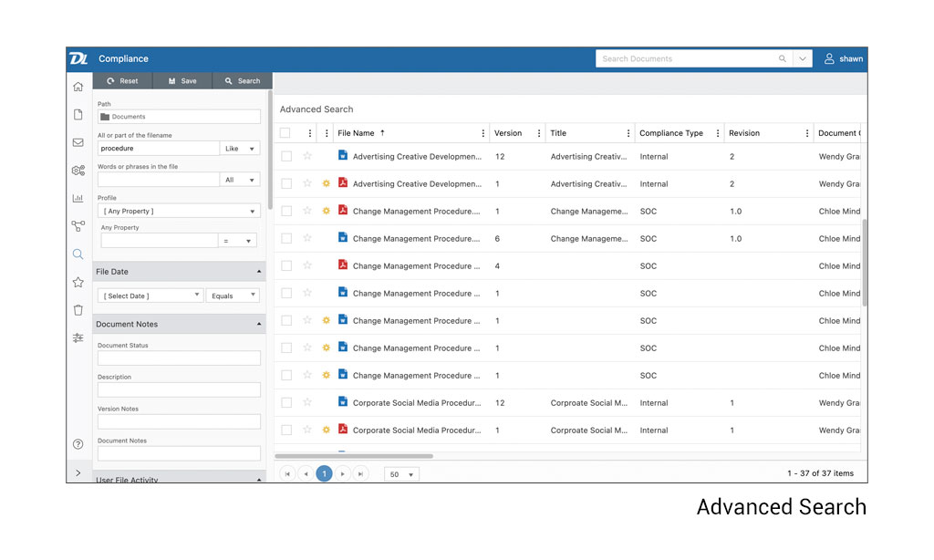Screen dimensions: 934x560
Task: Select page 1 in pagination
Action: (324, 474)
